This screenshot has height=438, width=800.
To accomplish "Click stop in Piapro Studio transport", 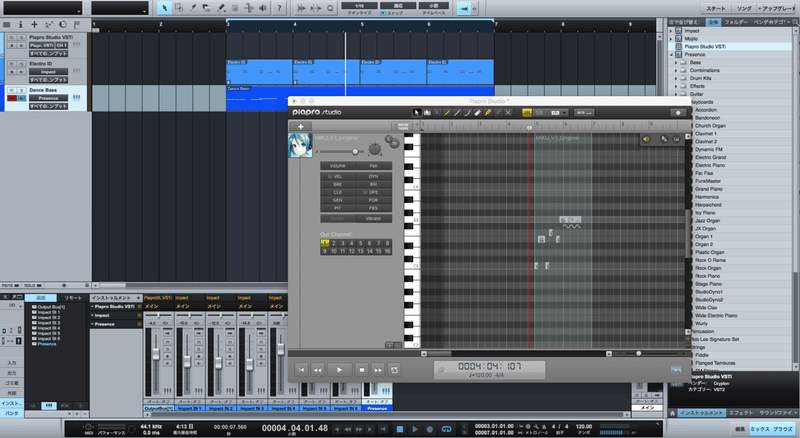I will 362,370.
